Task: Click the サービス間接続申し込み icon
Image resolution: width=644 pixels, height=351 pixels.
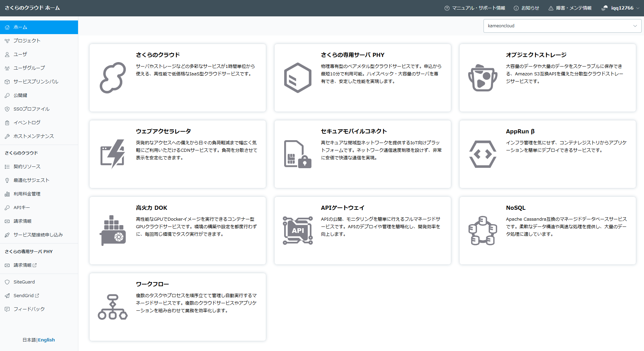Action: tap(7, 235)
